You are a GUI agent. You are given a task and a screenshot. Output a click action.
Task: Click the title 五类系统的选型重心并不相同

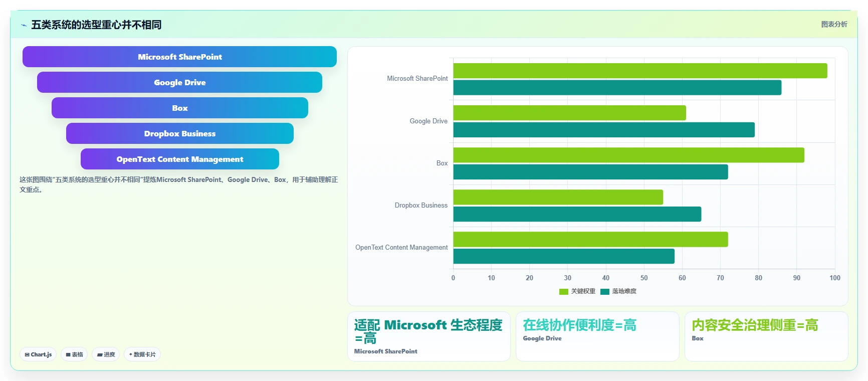pyautogui.click(x=96, y=25)
